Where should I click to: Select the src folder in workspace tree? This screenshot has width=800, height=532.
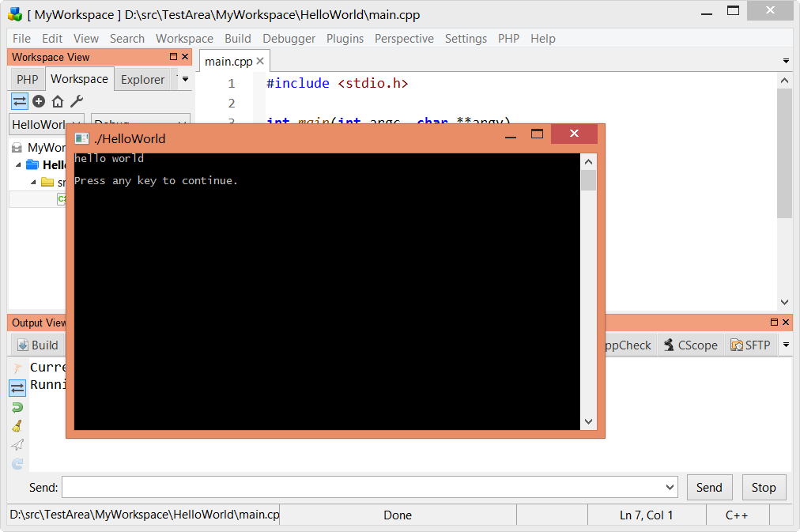(47, 182)
